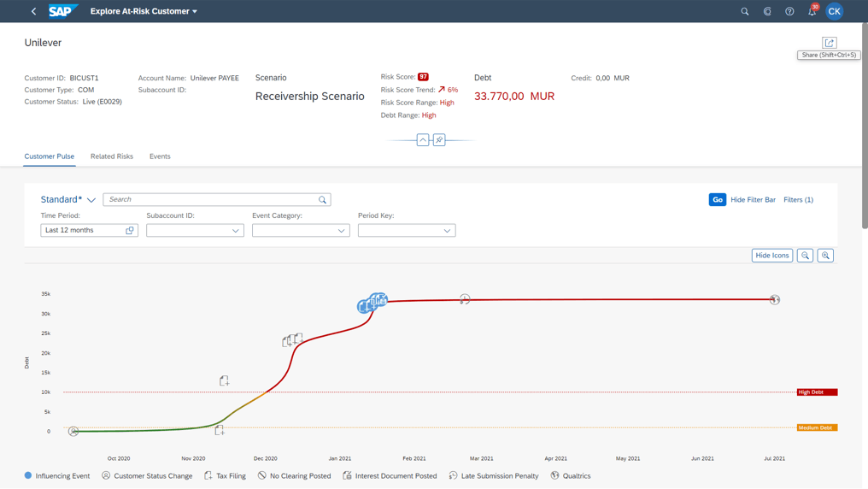Click the search magnifier in filter bar
The image size is (868, 489).
(322, 199)
